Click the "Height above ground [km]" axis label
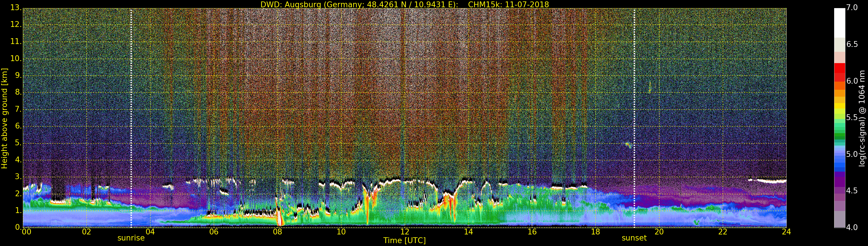 (4, 118)
